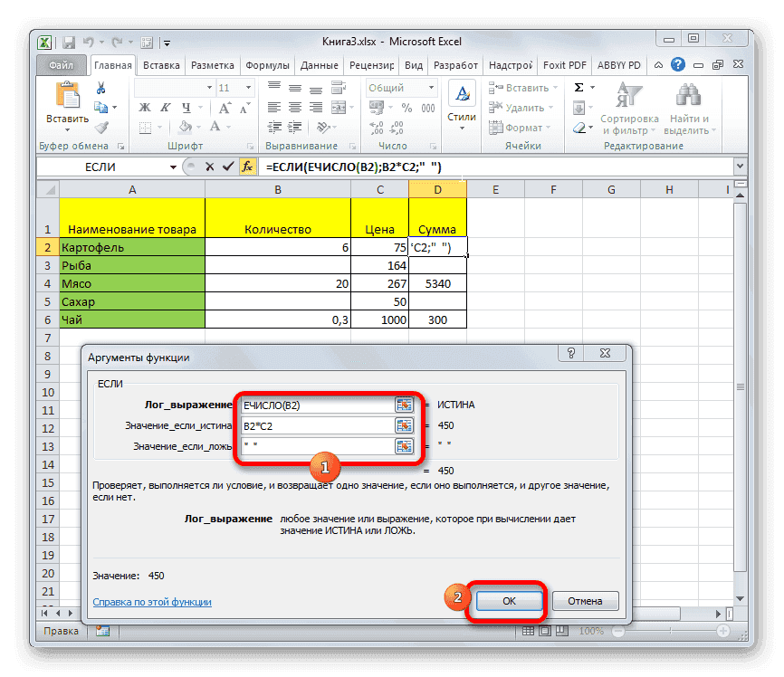Screen dimensions: 784x677
Task: Apply percent style in the Число group
Action: (x=406, y=107)
